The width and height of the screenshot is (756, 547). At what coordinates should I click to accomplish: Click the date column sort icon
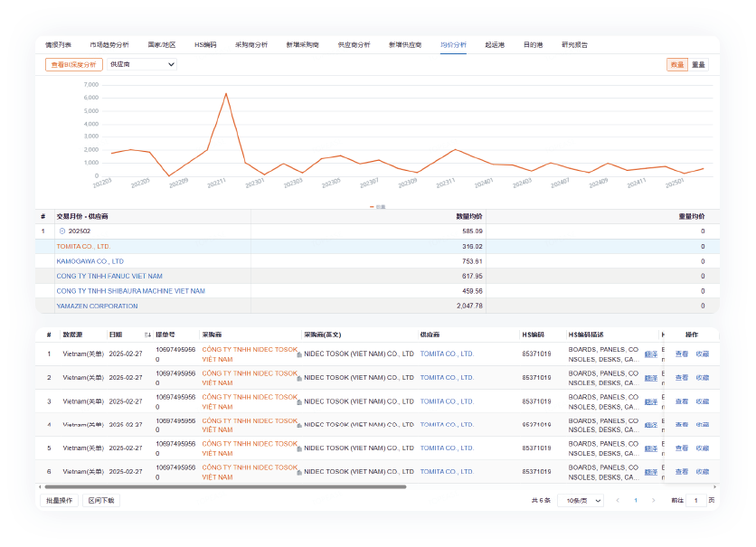coord(147,335)
